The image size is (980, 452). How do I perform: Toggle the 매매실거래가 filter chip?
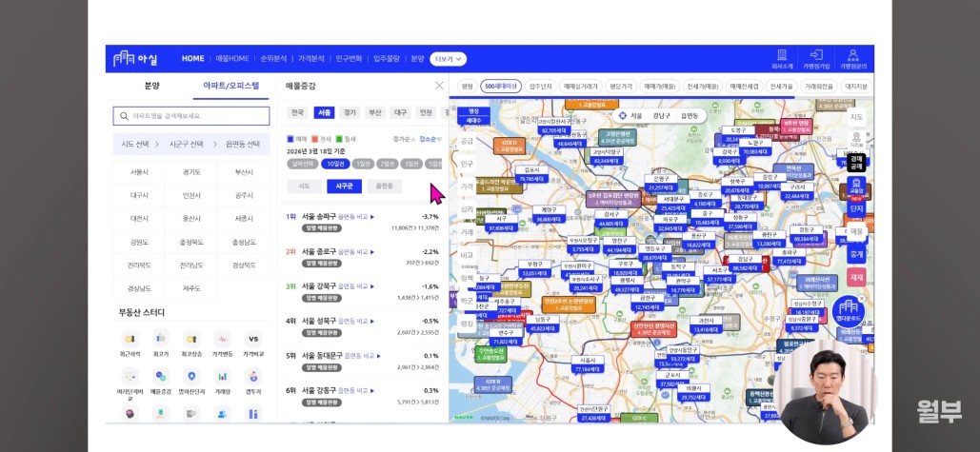click(x=580, y=86)
